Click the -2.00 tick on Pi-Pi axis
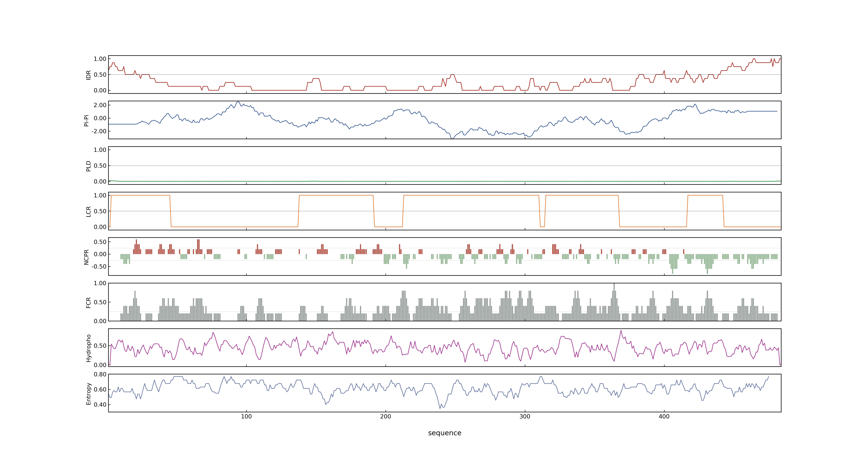Screen dimensions: 868x463 pyautogui.click(x=99, y=131)
